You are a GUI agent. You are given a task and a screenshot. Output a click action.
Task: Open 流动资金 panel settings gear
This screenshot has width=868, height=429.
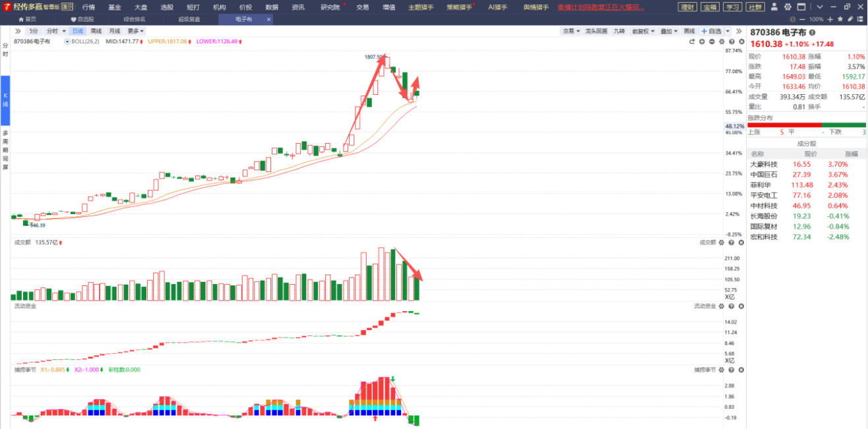tap(722, 306)
